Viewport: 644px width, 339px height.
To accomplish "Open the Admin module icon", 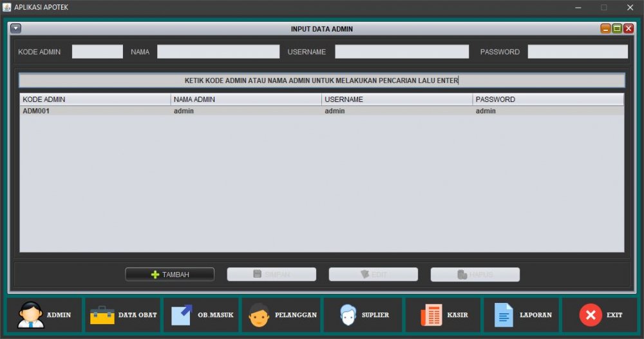I will (x=31, y=315).
